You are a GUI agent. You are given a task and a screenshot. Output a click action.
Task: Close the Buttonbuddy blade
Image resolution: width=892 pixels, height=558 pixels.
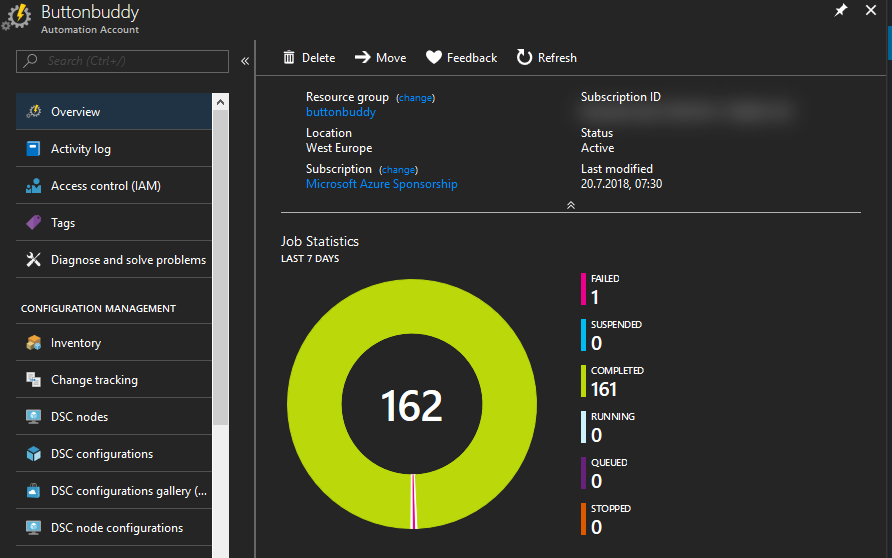870,10
